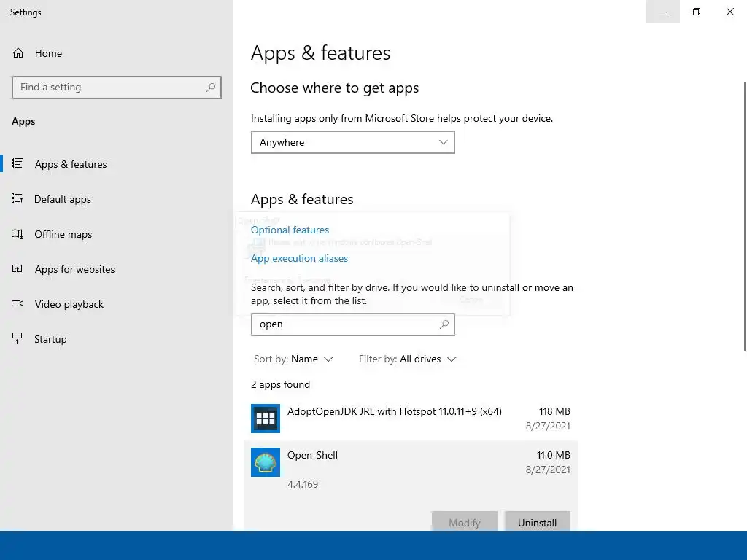Click the 118 MB size value
Viewport: 747px width, 560px height.
[x=554, y=411]
